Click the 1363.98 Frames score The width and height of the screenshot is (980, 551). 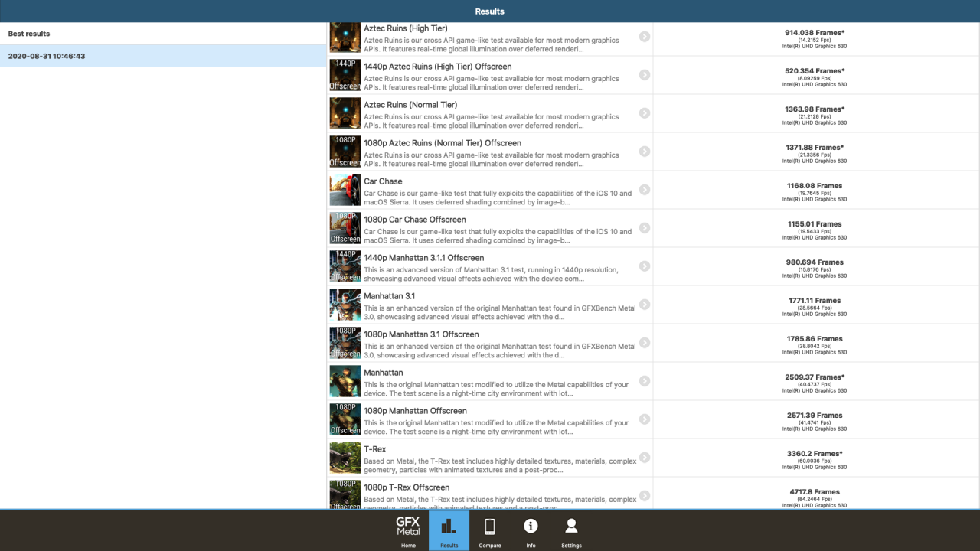(815, 109)
